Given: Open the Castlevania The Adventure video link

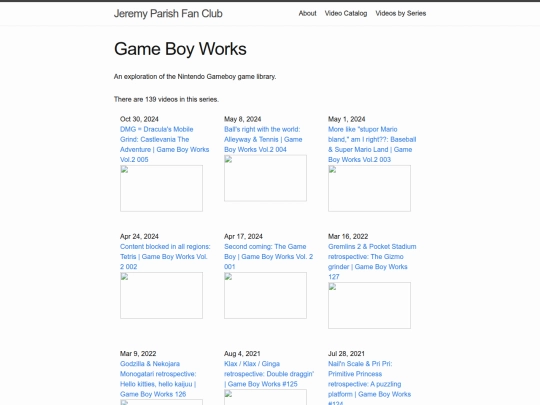Looking at the screenshot, I should pyautogui.click(x=165, y=144).
